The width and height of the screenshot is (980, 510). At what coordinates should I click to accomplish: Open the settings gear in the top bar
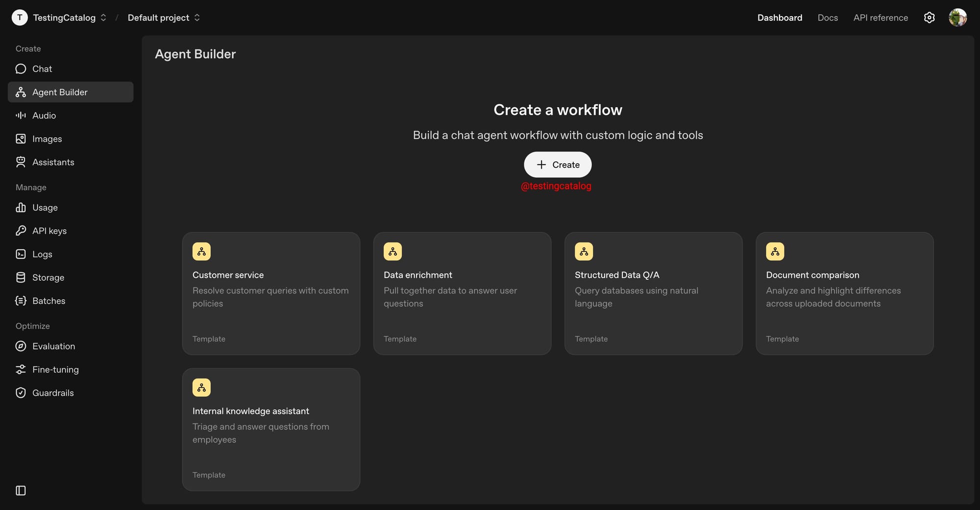click(x=929, y=17)
